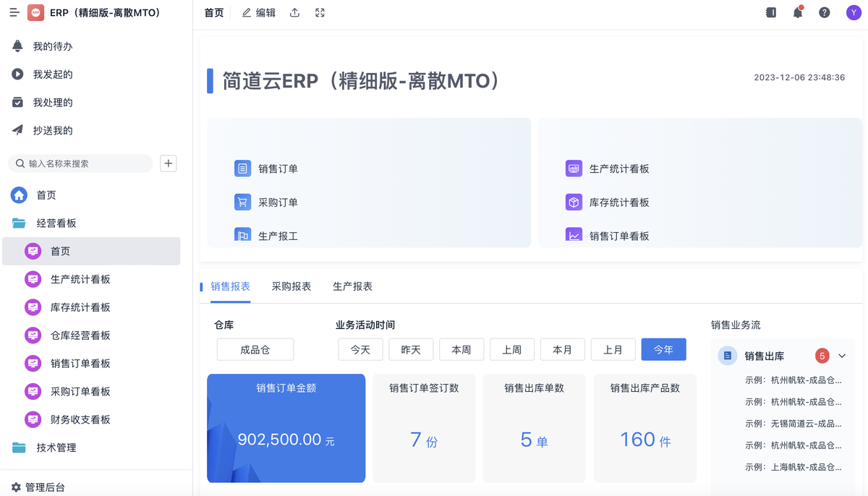Viewport: 868px width, 496px height.
Task: Open the notebook icon in top right
Action: coord(771,13)
